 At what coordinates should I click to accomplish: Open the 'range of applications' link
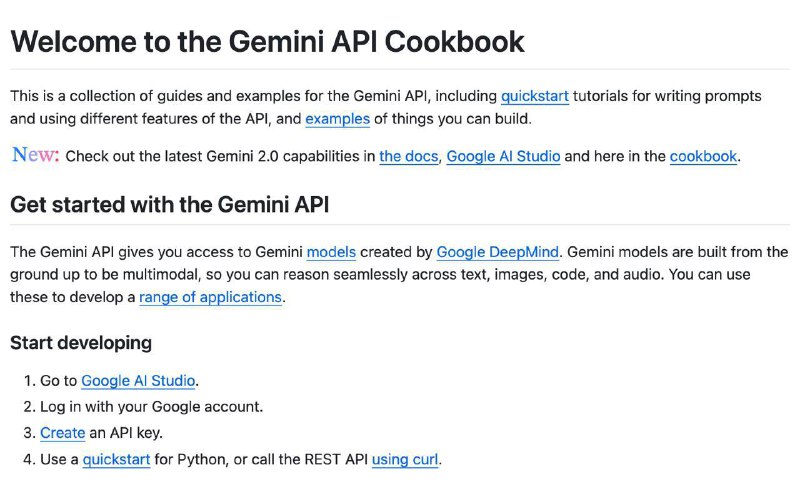click(x=210, y=297)
